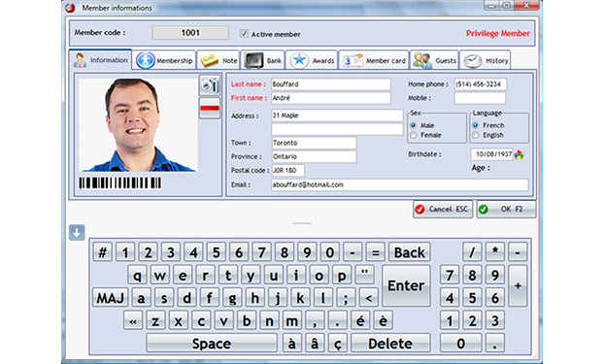Image resolution: width=604 pixels, height=364 pixels.
Task: Click the Member code field 1001
Action: pos(190,33)
